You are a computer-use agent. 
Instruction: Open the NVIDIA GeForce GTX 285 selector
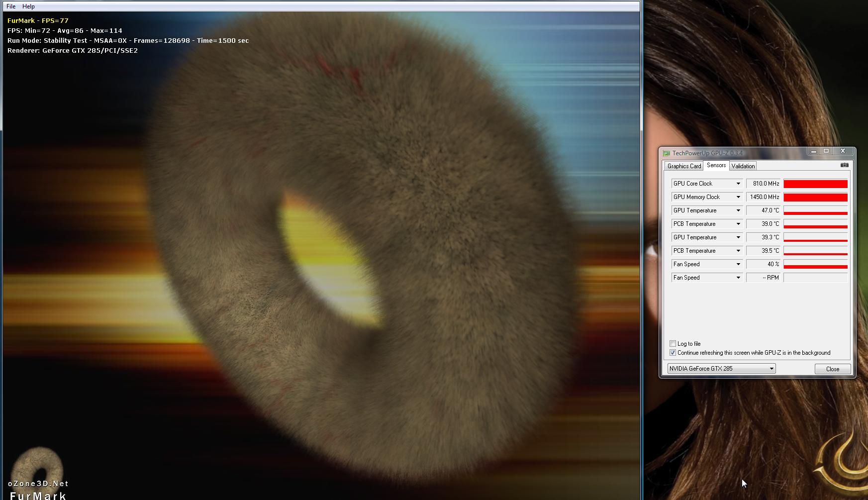coord(721,369)
